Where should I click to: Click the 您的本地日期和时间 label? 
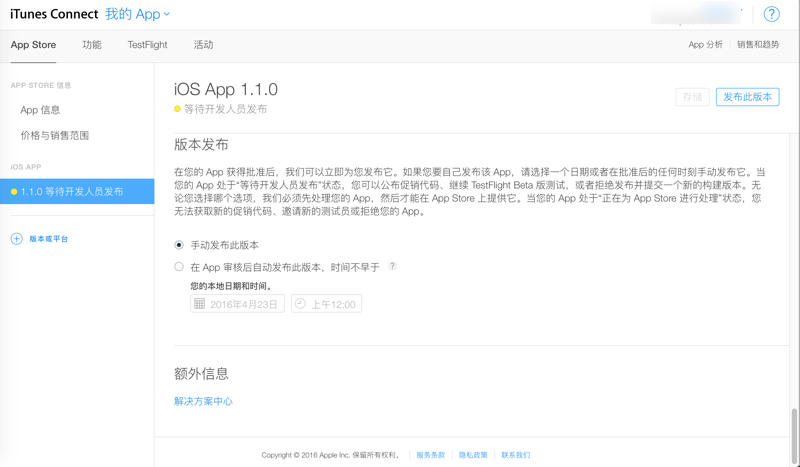(231, 286)
